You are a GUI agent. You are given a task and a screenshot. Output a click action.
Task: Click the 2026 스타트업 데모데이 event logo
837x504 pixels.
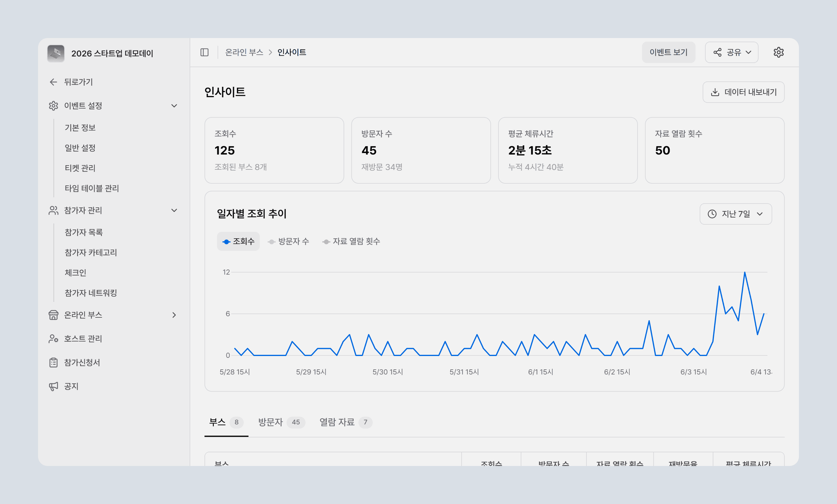(x=56, y=53)
